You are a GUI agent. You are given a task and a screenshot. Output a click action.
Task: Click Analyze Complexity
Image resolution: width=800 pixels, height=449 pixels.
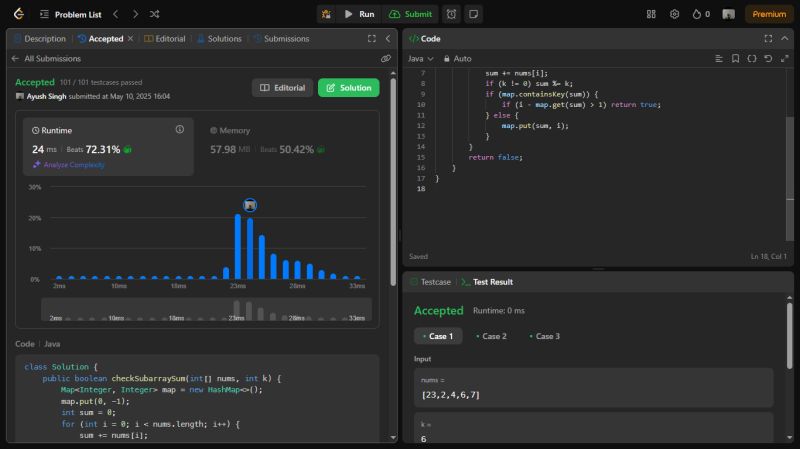tap(69, 165)
